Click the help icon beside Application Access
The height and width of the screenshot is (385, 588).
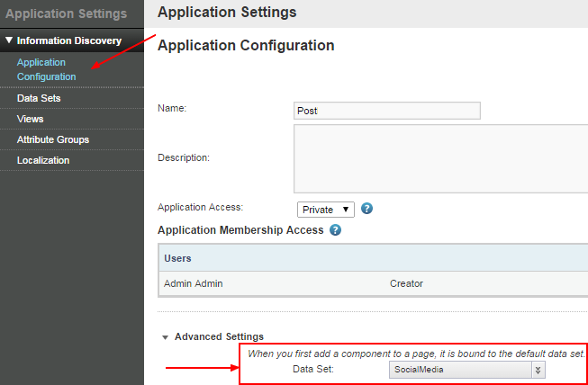[x=367, y=209]
